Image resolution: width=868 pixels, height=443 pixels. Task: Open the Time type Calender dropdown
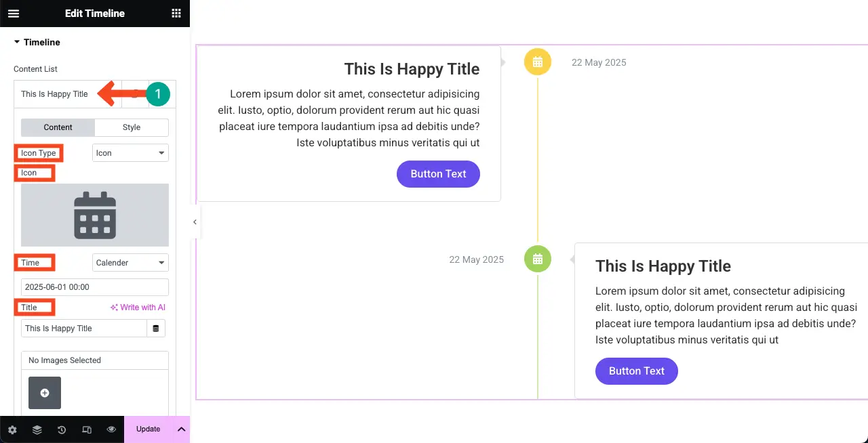pyautogui.click(x=130, y=263)
